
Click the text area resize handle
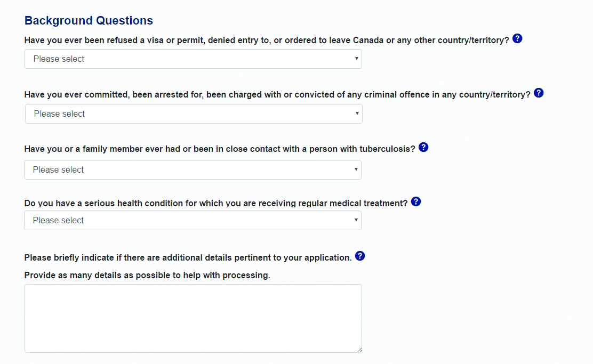359,350
